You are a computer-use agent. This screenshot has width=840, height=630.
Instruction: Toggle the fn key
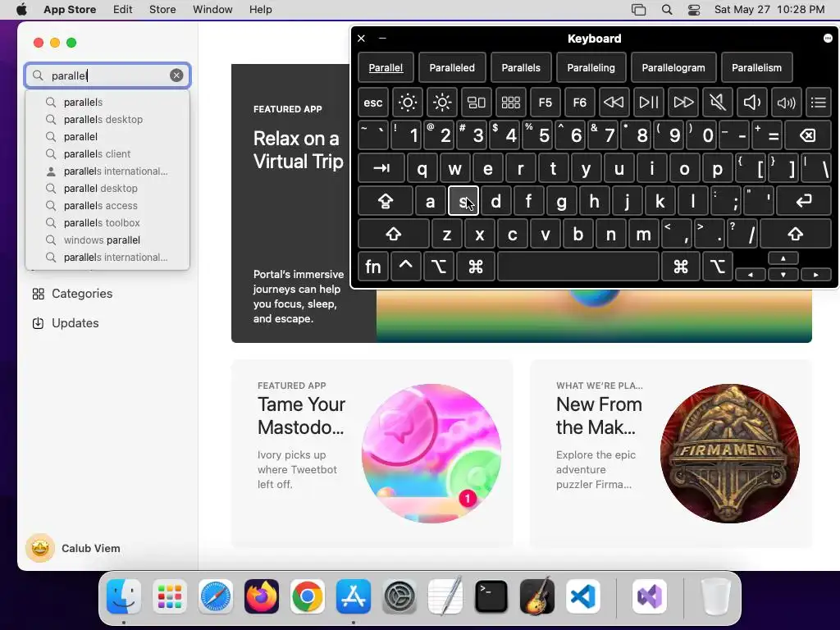pos(373,267)
